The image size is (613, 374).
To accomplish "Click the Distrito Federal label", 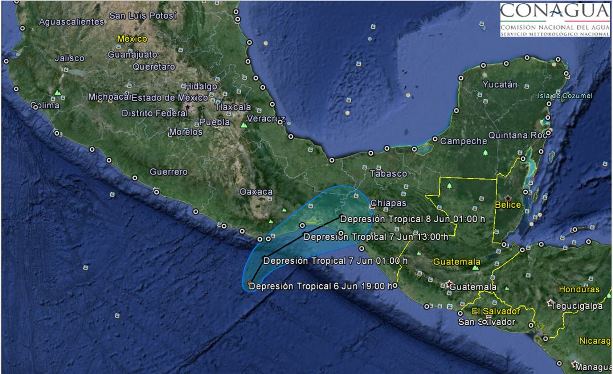I will [x=155, y=113].
